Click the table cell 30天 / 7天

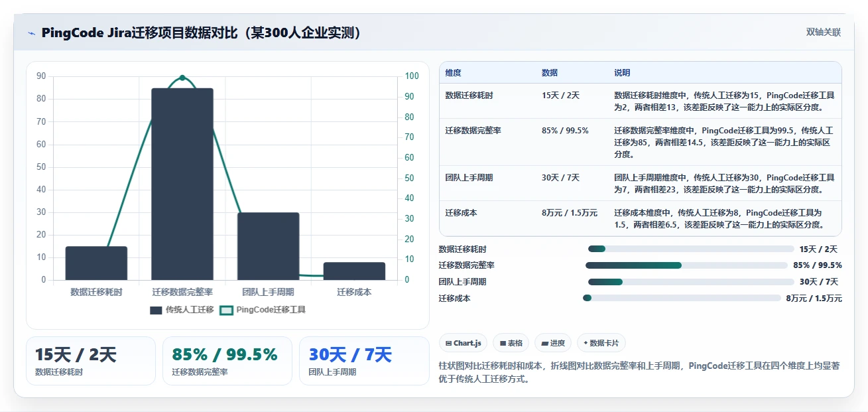[x=560, y=178]
